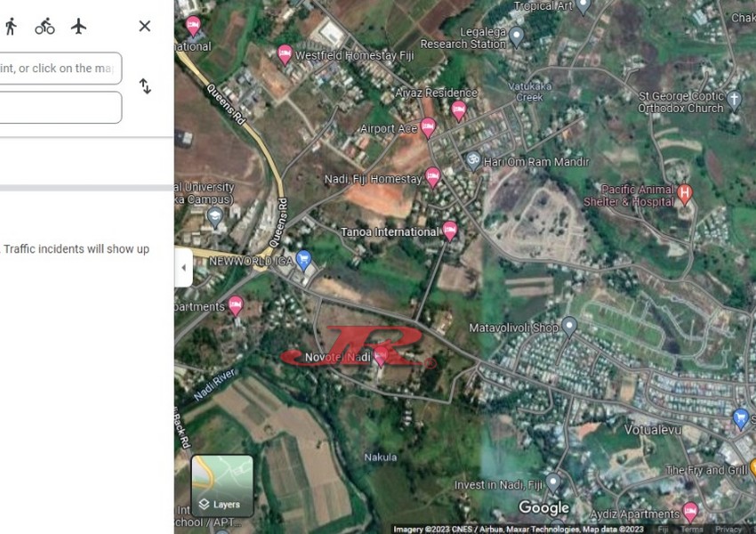Open the Terms link
The height and width of the screenshot is (534, 756).
pyautogui.click(x=691, y=530)
